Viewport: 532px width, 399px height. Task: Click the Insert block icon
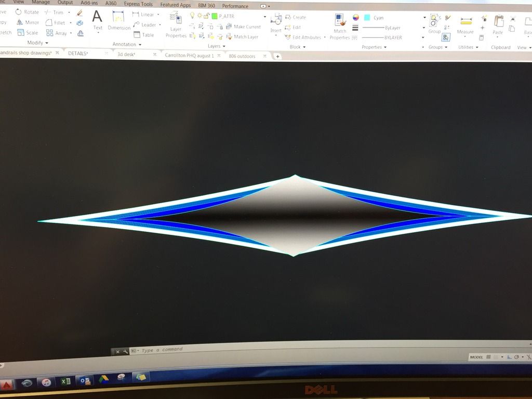[276, 21]
